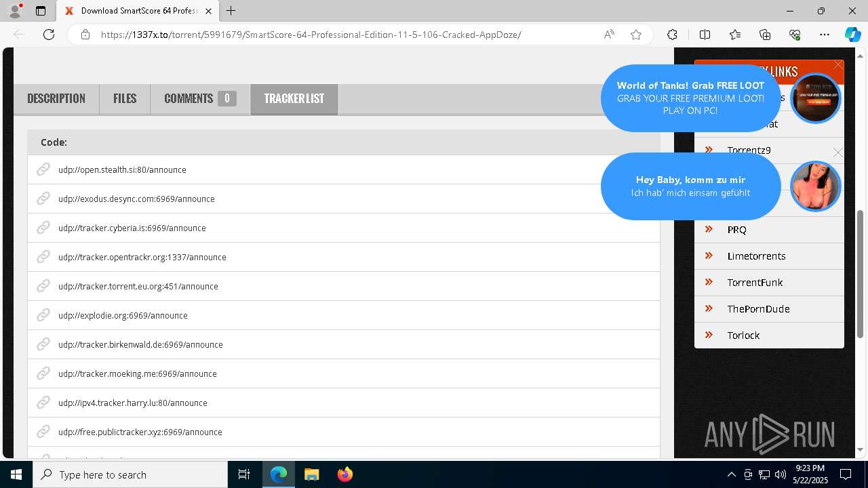
Task: Open the TorrentFunk link
Action: click(x=755, y=283)
